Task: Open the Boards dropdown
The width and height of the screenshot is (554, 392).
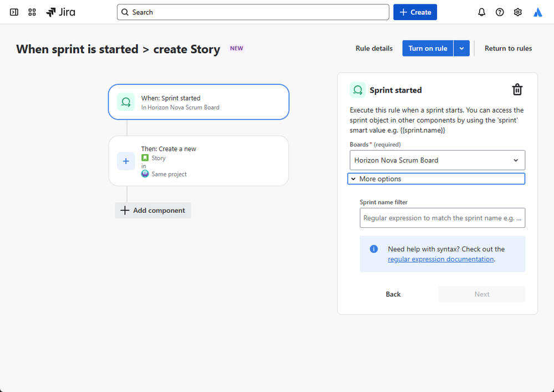Action: coord(437,160)
